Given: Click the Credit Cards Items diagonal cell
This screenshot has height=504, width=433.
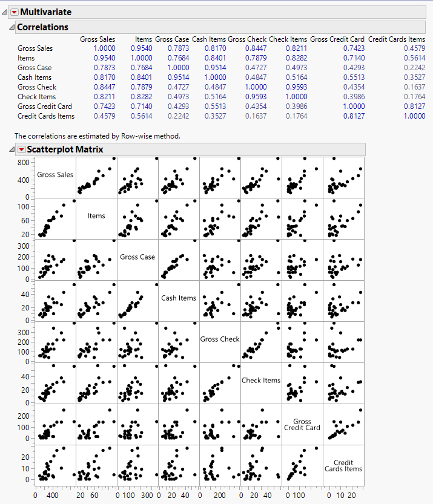Looking at the screenshot, I should (x=343, y=465).
